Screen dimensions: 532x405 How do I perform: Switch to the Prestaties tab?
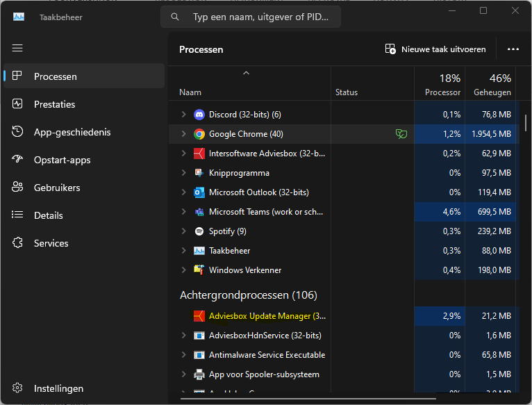54,104
